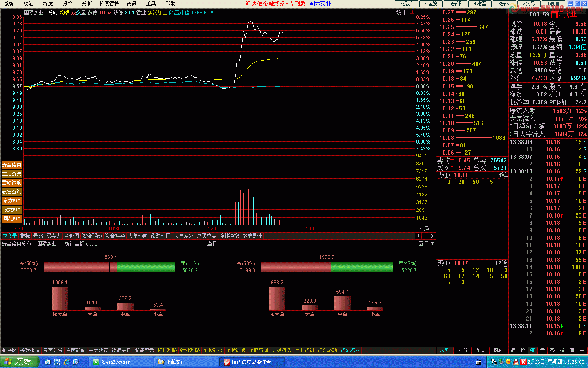Click the 通达信集成版证券 taskbar item
Viewport: 588px width, 368px height.
click(252, 362)
